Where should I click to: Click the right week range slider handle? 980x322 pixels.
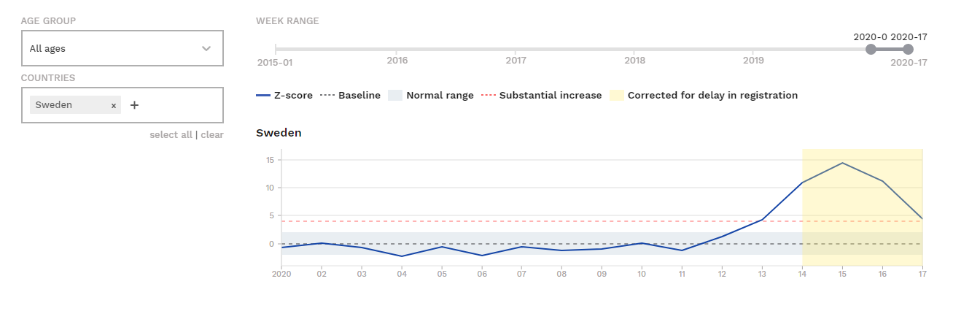[x=908, y=50]
